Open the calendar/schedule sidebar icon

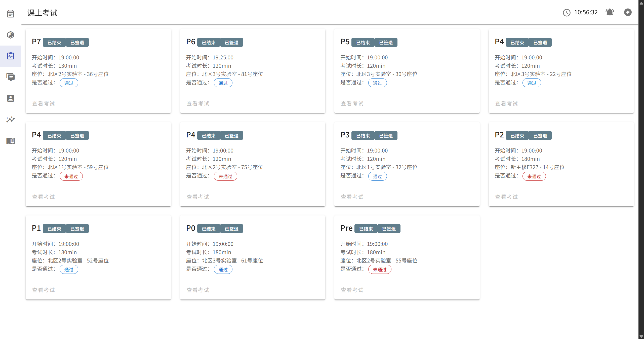tap(10, 14)
